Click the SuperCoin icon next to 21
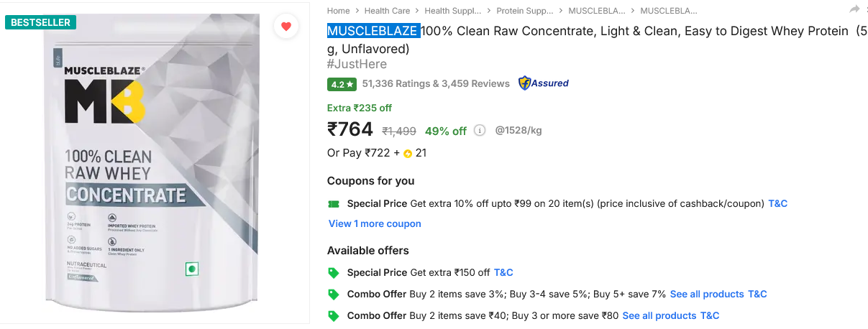868x329 pixels. 407,153
